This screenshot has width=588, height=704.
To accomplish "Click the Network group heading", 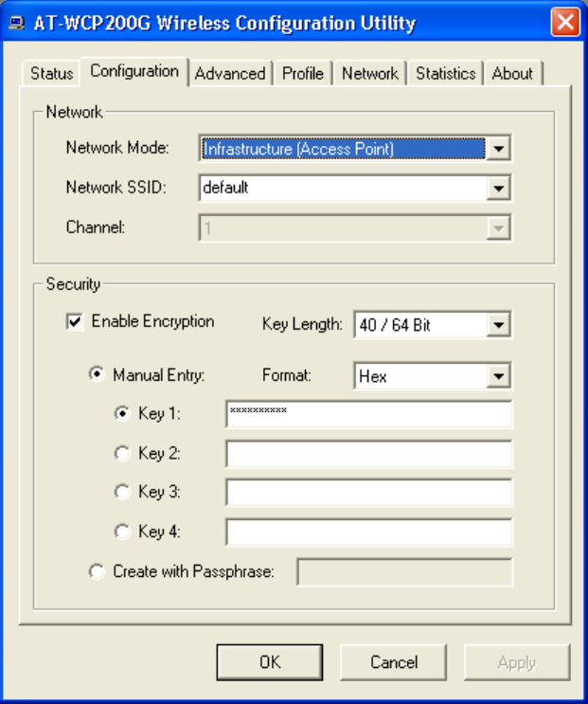I will click(75, 112).
